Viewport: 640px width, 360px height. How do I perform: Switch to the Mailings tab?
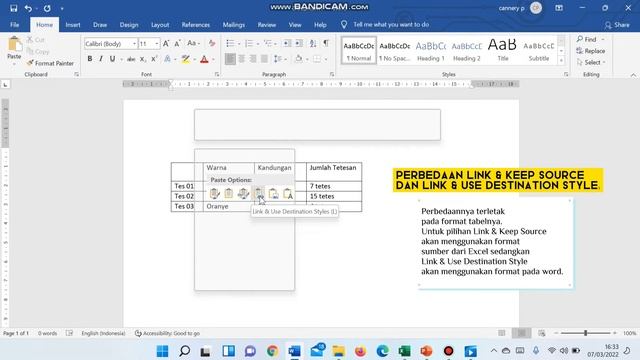coord(233,24)
